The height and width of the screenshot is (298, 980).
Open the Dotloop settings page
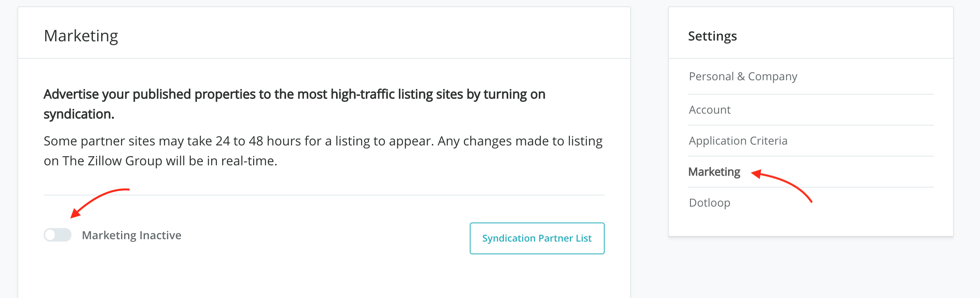tap(709, 203)
